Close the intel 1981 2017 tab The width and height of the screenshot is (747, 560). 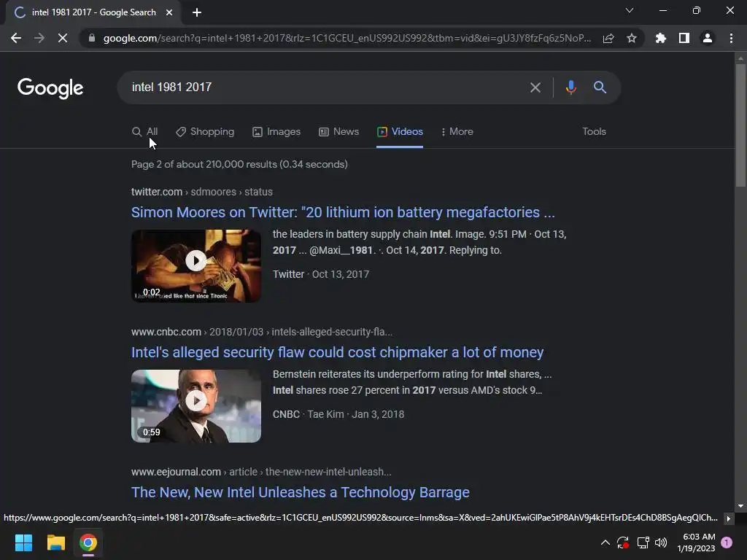click(x=169, y=12)
